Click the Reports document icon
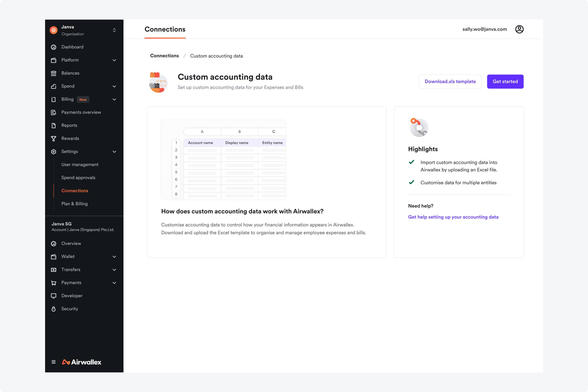Image resolution: width=588 pixels, height=392 pixels. coord(53,125)
